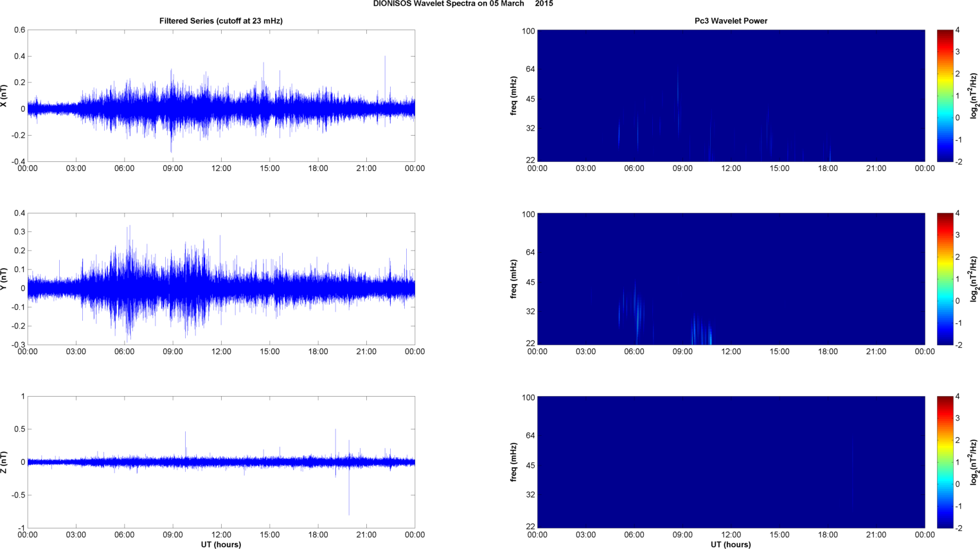Click the middle spectrogram's 'freq (mHz)' label
Viewport: 980px width, 549px height.
point(514,279)
